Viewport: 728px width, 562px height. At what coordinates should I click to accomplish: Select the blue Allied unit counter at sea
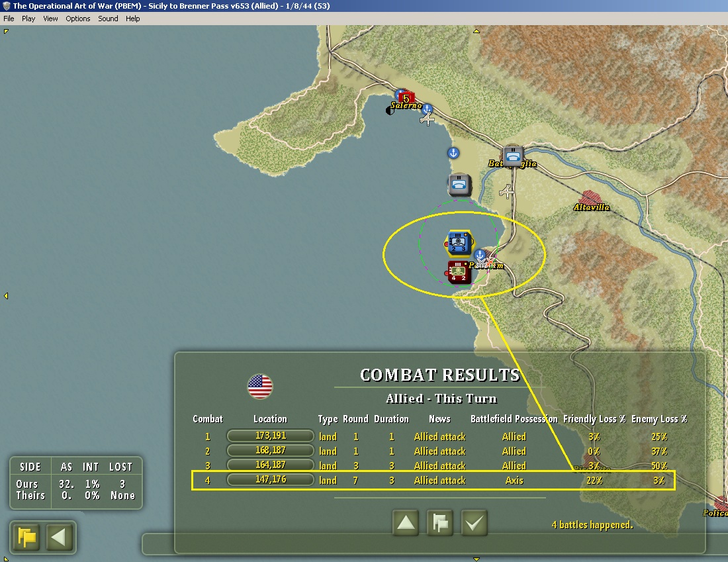tap(459, 243)
